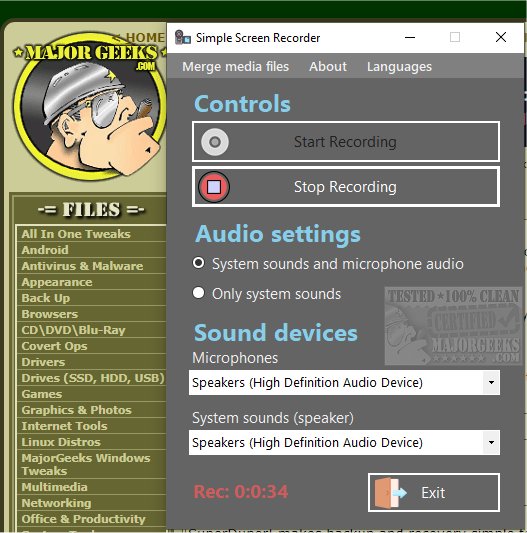
Task: Open the About menu item
Action: [328, 67]
